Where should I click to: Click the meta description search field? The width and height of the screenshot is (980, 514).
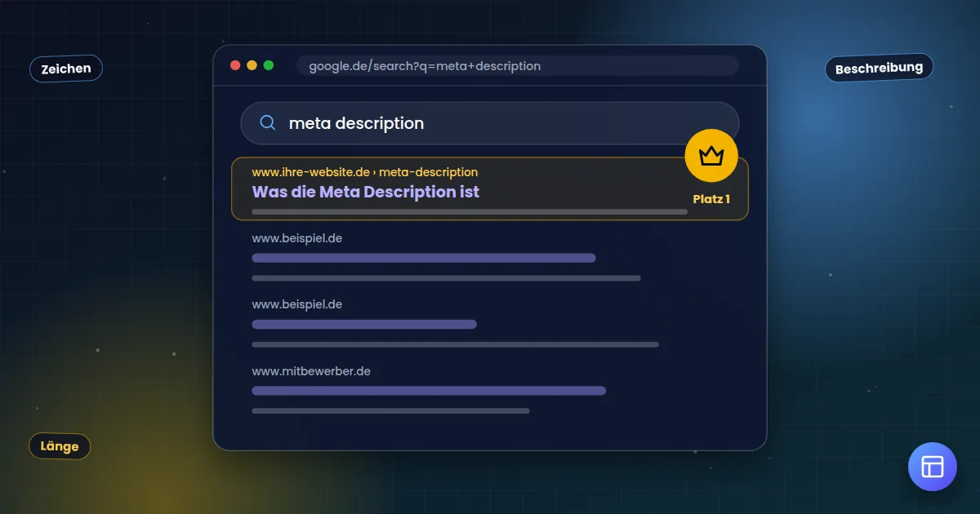point(489,123)
